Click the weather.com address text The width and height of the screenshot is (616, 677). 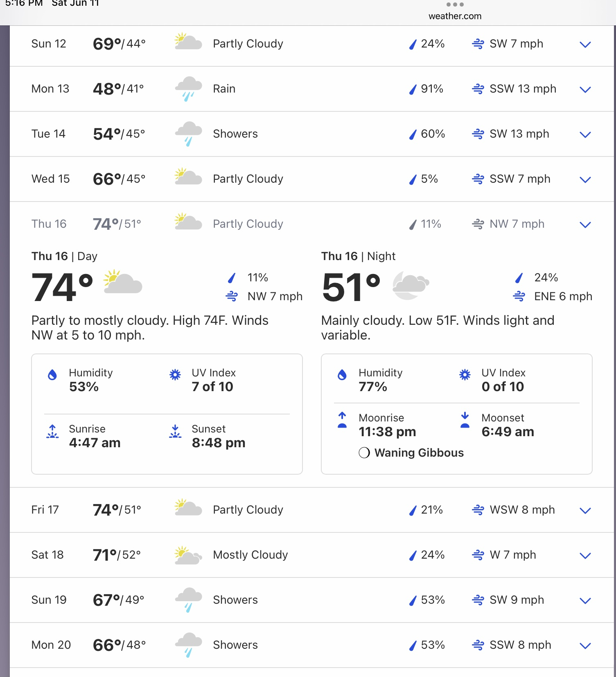point(455,16)
